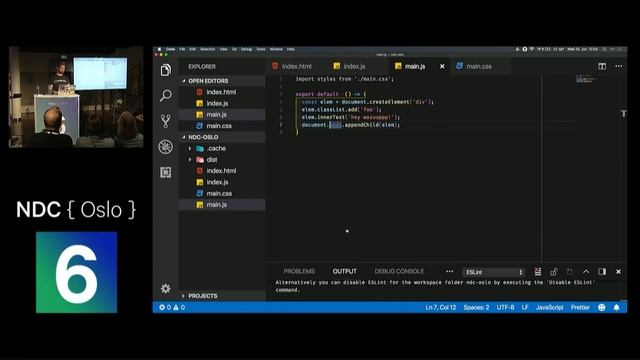Viewport: 640px width, 360px height.
Task: Change indentation via Spaces: 2
Action: click(x=476, y=307)
